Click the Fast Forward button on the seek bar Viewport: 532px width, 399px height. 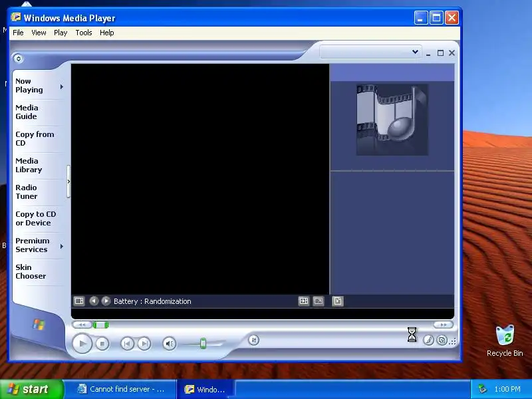(x=443, y=325)
